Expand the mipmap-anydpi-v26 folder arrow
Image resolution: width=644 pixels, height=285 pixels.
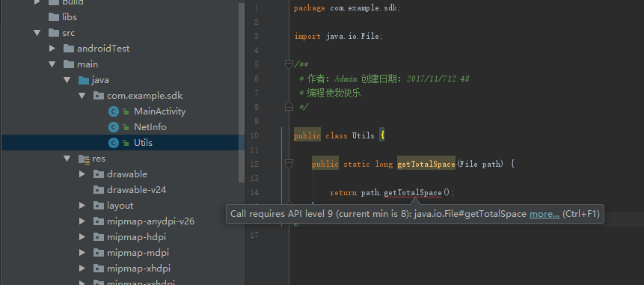(x=82, y=221)
